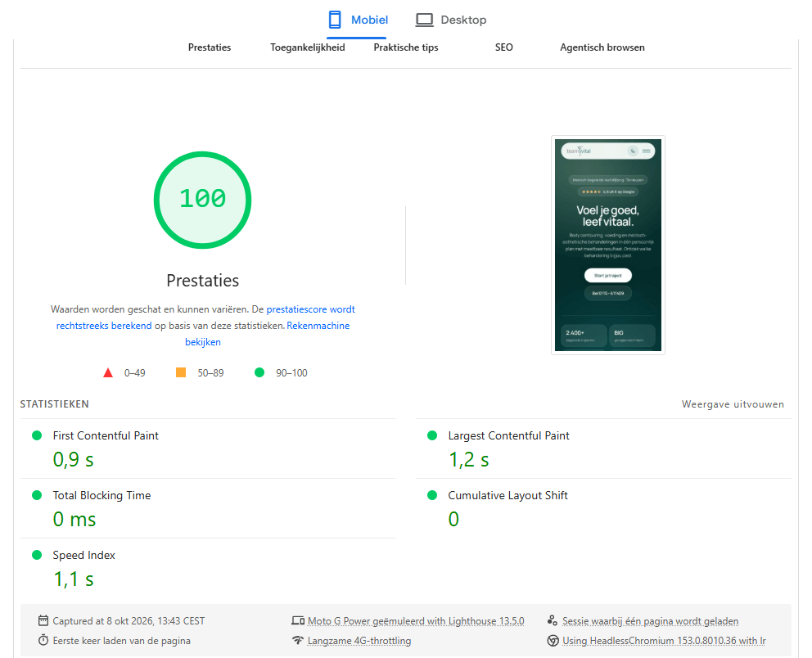Switch to the Mobiel tab
The image size is (812, 658).
358,20
